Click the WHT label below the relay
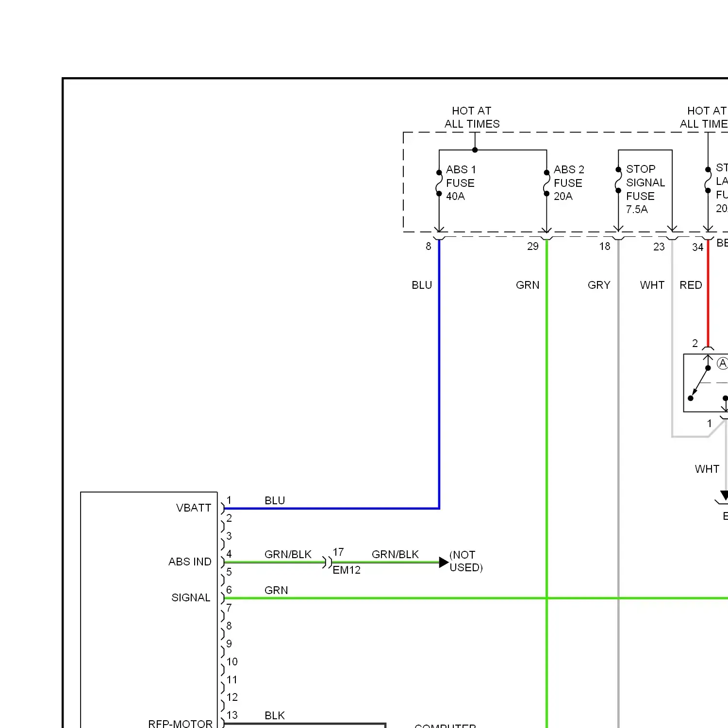This screenshot has height=728, width=728. click(707, 469)
